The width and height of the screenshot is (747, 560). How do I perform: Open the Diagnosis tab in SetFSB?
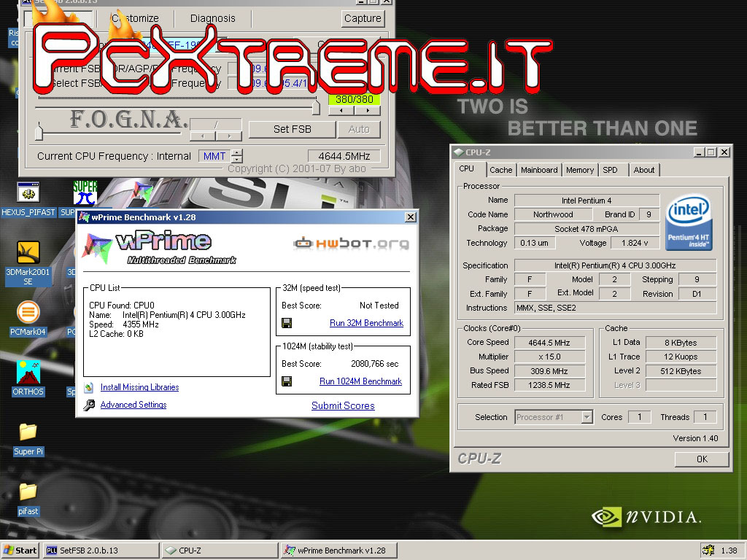click(213, 18)
